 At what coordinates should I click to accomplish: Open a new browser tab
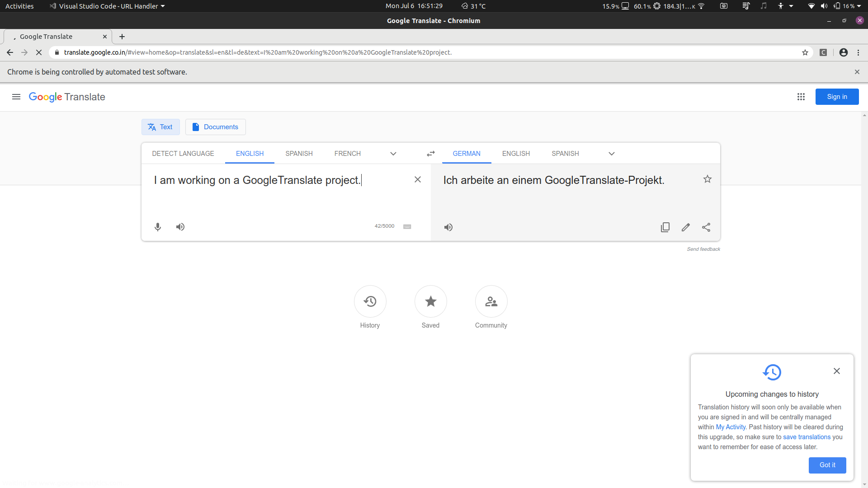(x=122, y=37)
